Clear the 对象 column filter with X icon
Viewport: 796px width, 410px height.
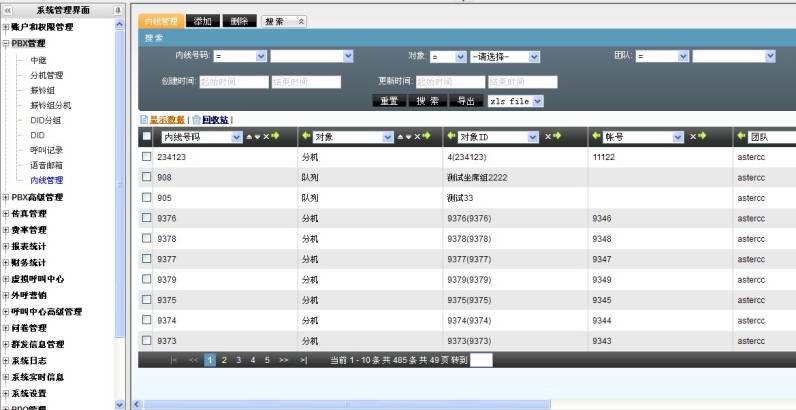416,136
